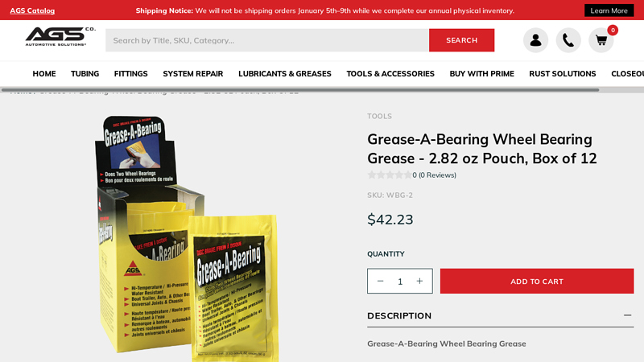Add the product to cart
This screenshot has height=362, width=644.
[537, 281]
